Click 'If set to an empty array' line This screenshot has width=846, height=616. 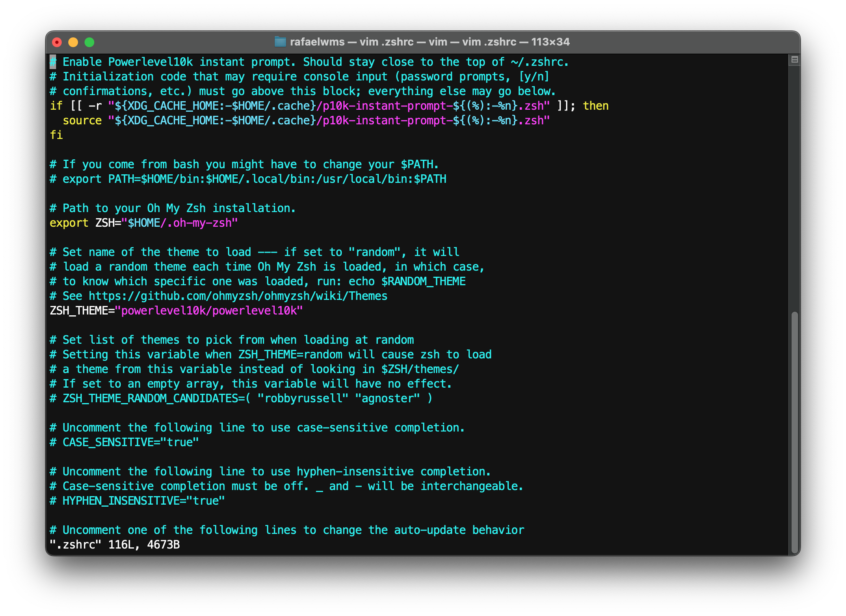[251, 384]
